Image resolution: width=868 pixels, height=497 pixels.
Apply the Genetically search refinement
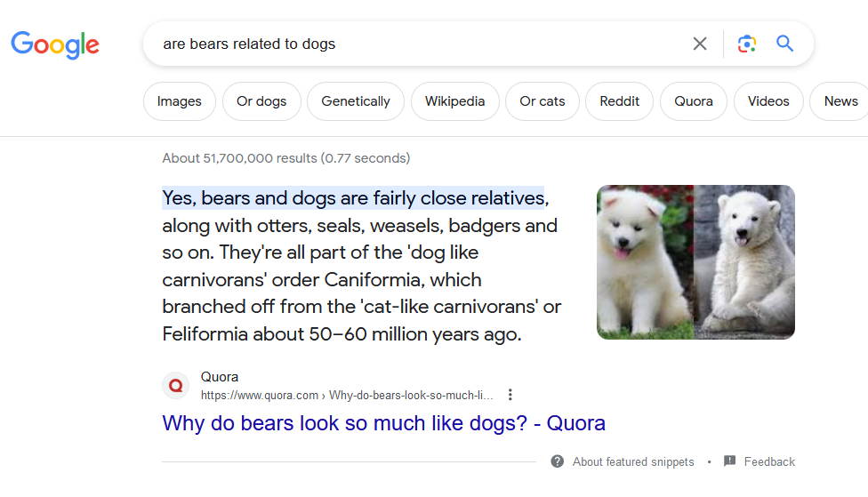(x=356, y=101)
